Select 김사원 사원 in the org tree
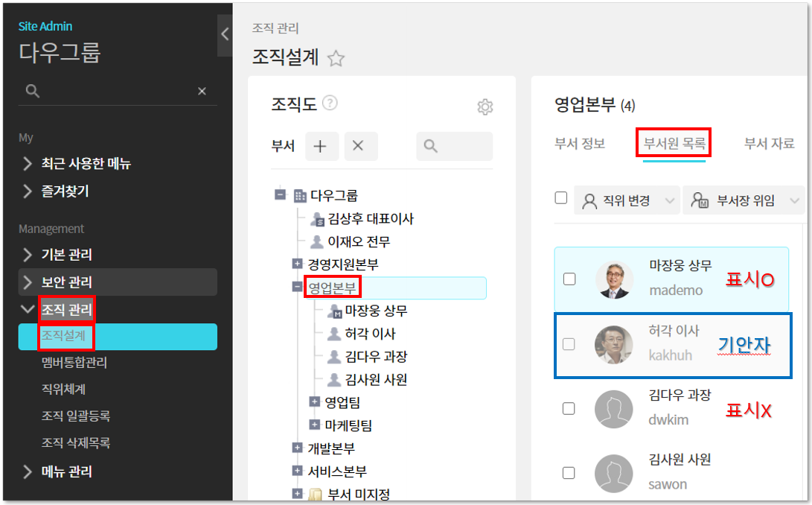This screenshot has width=812, height=505. [376, 380]
